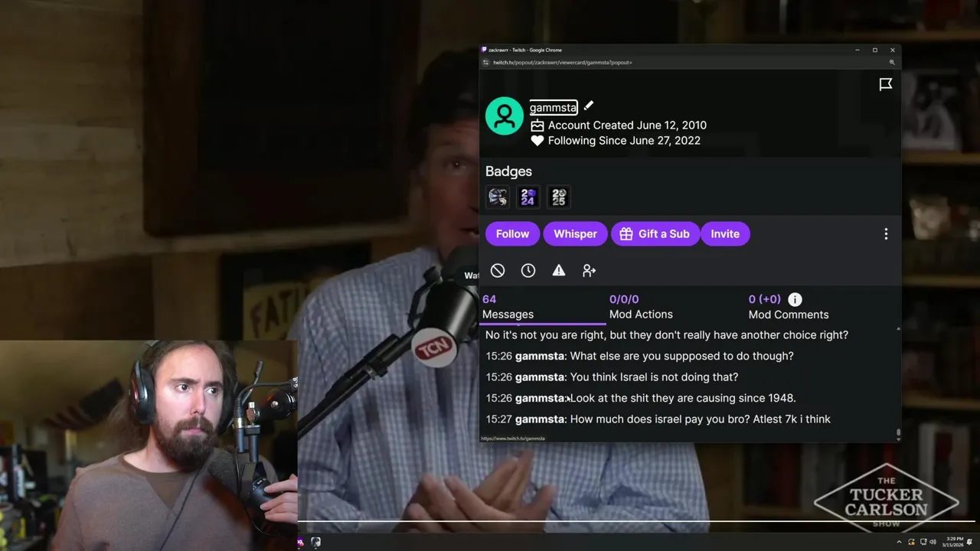Image resolution: width=980 pixels, height=551 pixels.
Task: Click the Whisper button
Action: (575, 234)
